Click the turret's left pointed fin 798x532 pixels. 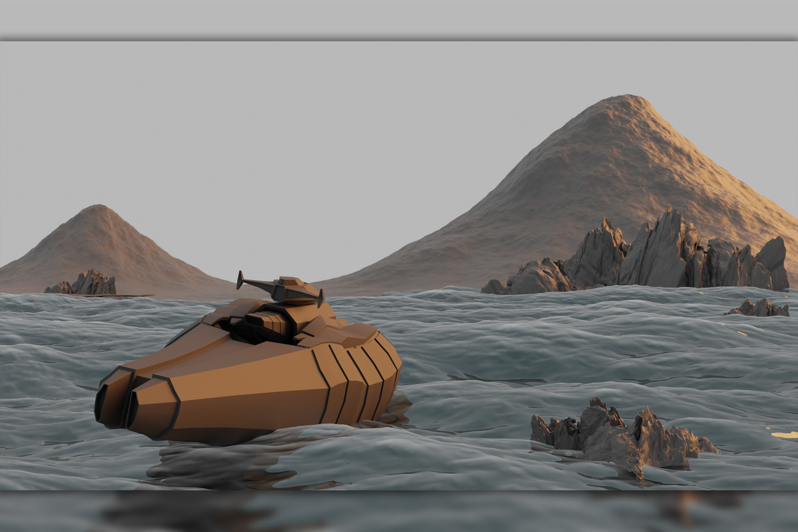[x=241, y=280]
